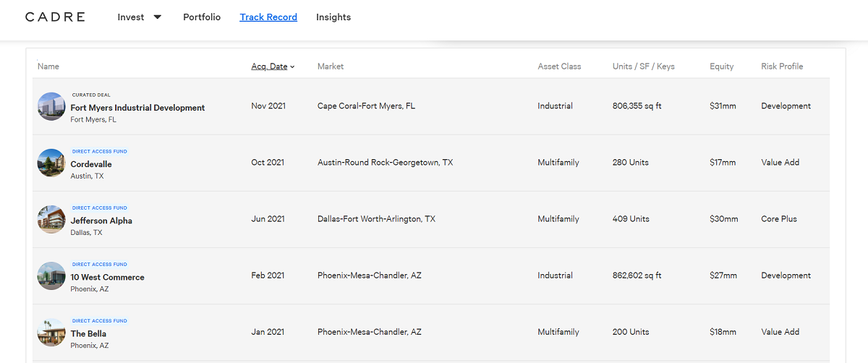Click the Name column header

tap(48, 67)
